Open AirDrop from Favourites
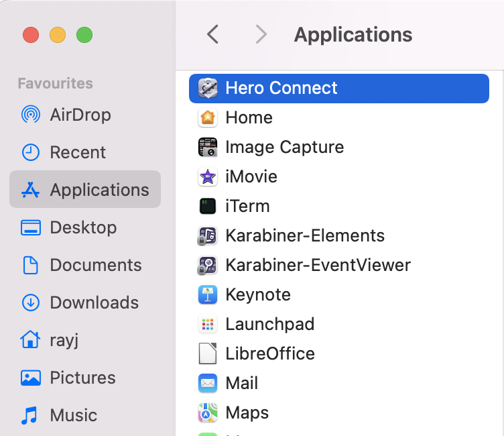The image size is (504, 436). pyautogui.click(x=85, y=115)
